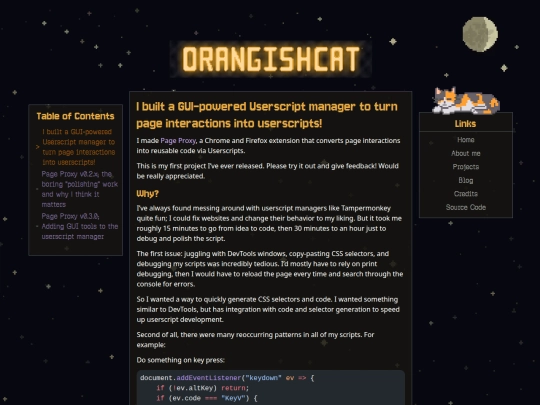
Task: Open the Home link
Action: pos(466,140)
